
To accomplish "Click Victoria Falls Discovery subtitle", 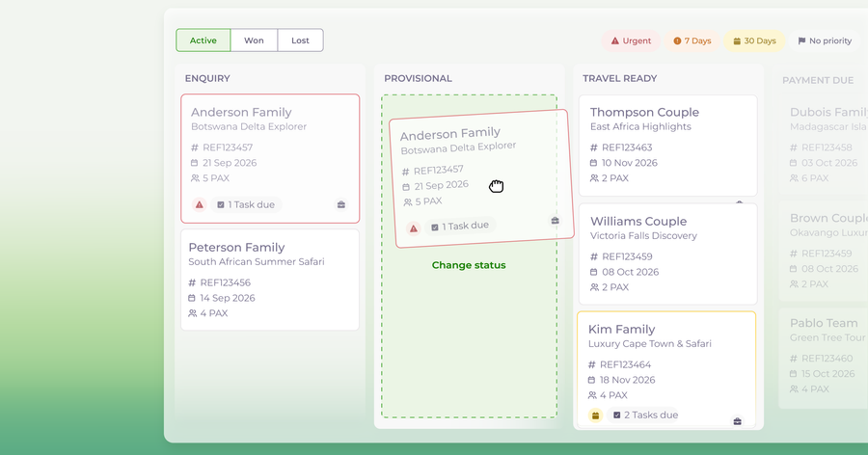I will (x=643, y=236).
